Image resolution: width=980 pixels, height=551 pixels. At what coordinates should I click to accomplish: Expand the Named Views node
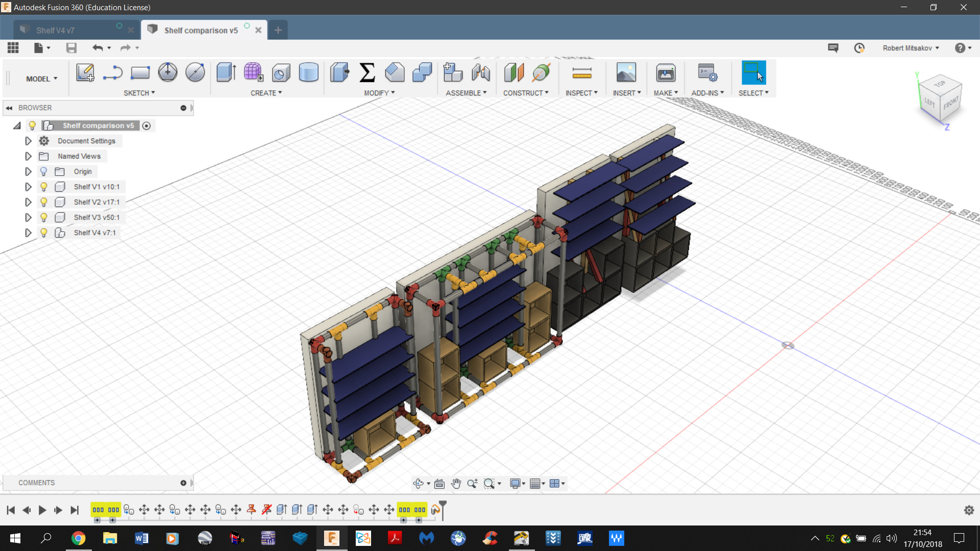pos(29,156)
